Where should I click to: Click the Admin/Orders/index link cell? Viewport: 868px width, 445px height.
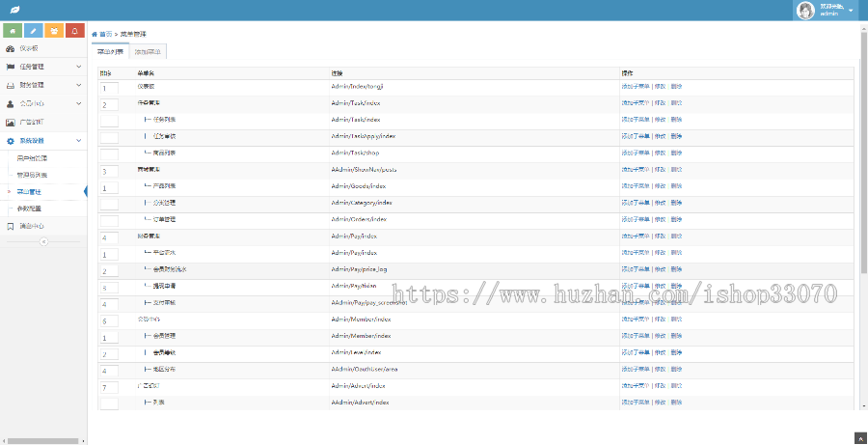[359, 219]
